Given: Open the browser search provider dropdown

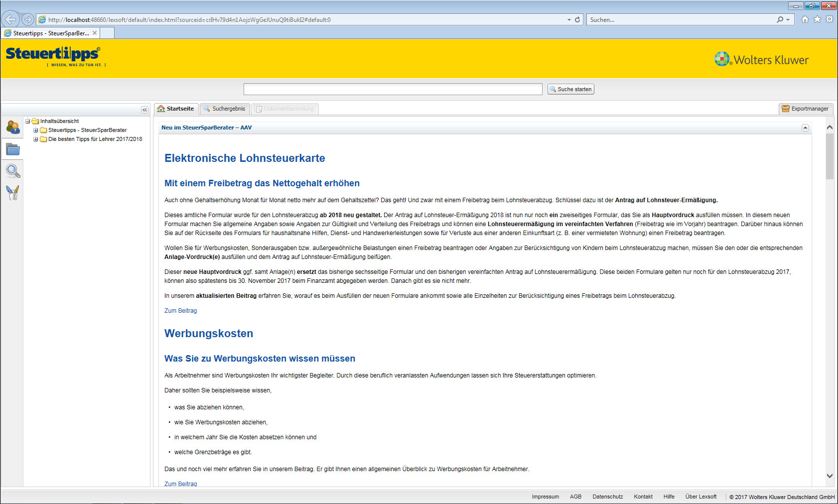Looking at the screenshot, I should (788, 20).
